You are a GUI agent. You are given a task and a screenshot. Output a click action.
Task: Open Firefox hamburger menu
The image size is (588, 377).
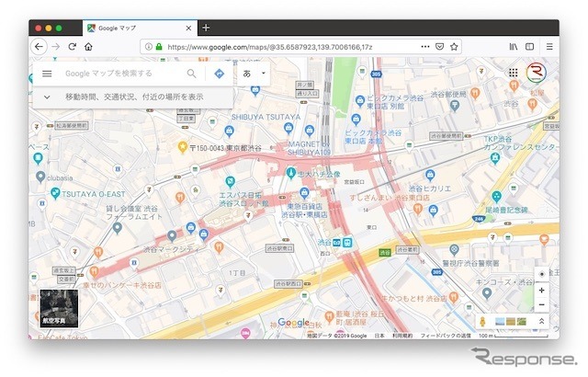[549, 47]
